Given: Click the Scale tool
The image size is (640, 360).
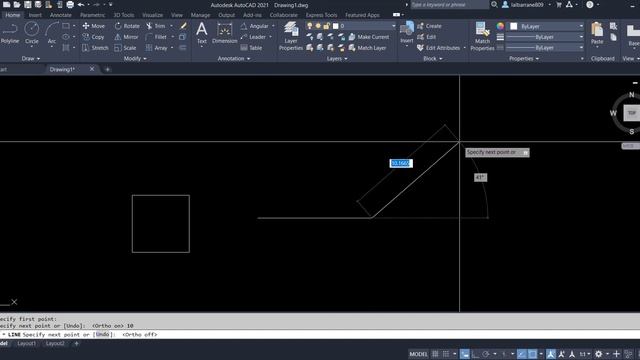Looking at the screenshot, I should (x=125, y=48).
